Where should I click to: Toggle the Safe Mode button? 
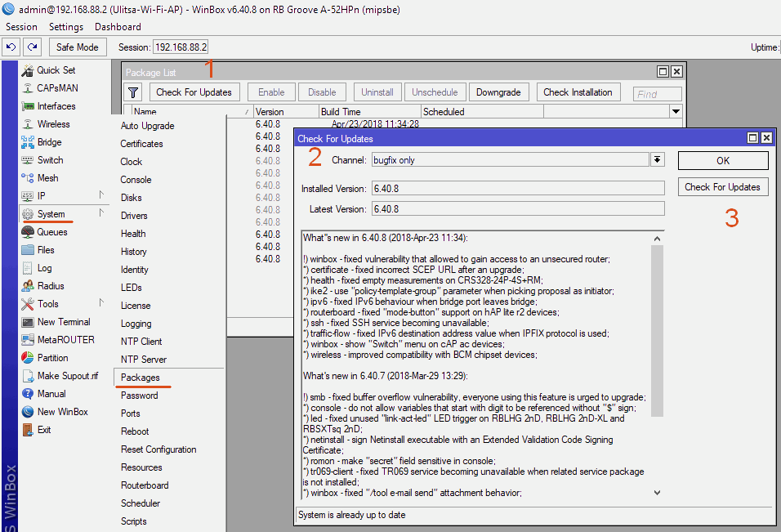[78, 47]
